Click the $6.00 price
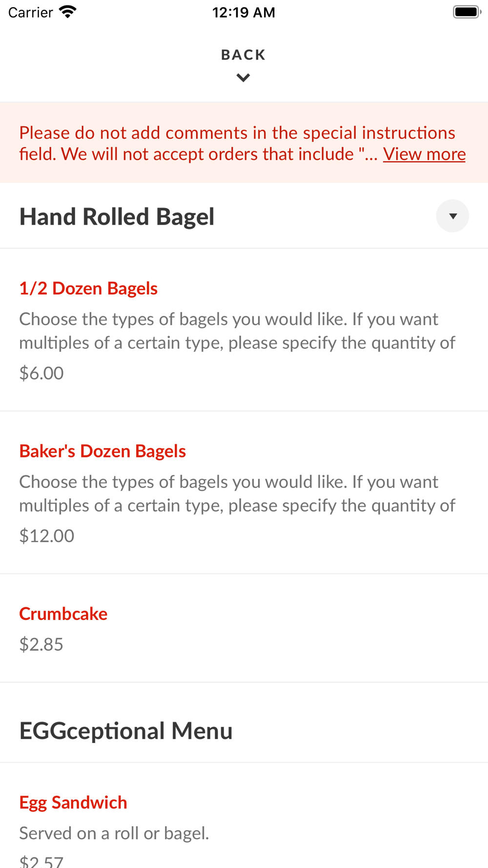This screenshot has height=868, width=488. [x=41, y=373]
